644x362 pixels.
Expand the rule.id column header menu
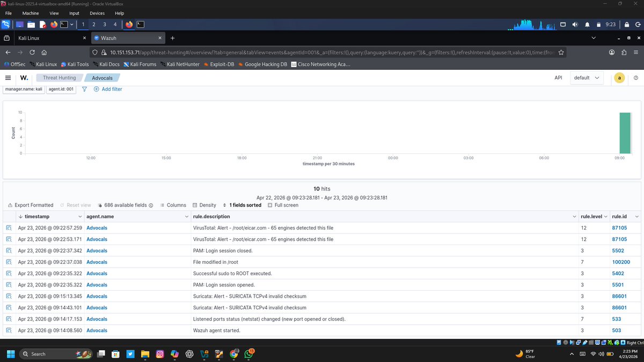click(x=636, y=217)
